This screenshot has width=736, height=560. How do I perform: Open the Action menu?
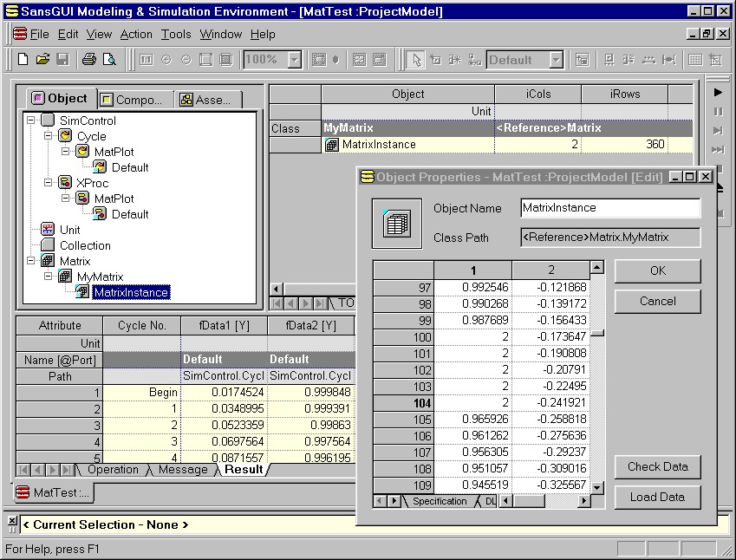click(136, 34)
